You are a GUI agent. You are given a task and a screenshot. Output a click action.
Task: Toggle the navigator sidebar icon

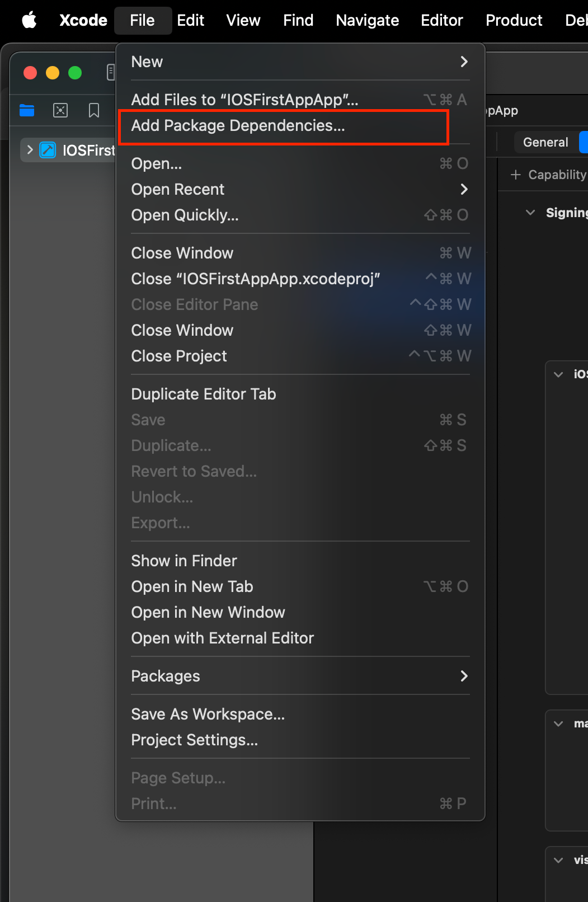pos(111,72)
